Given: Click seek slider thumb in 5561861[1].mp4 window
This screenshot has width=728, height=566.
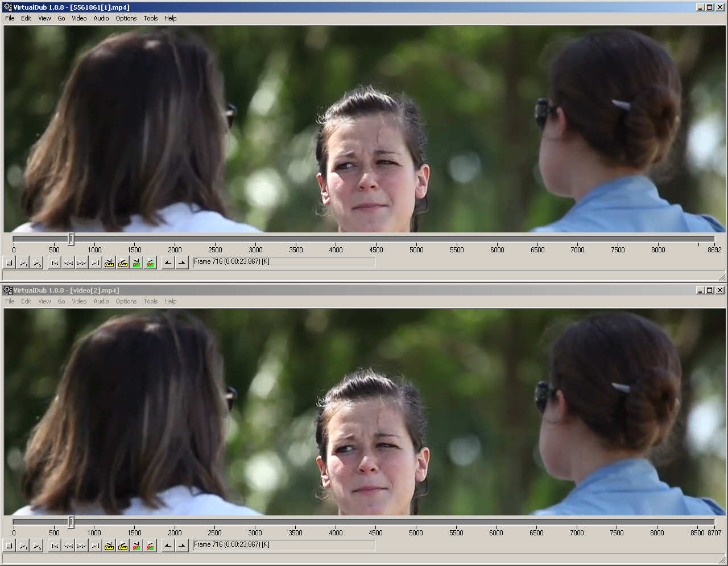Looking at the screenshot, I should 71,239.
